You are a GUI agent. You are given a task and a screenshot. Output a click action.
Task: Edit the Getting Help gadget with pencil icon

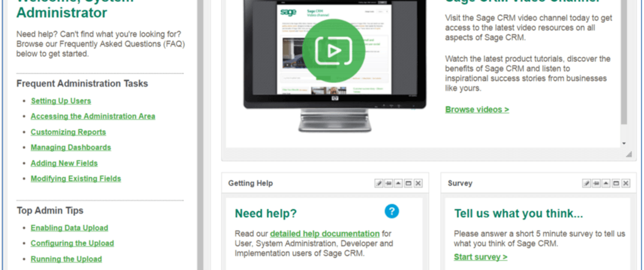coord(379,183)
